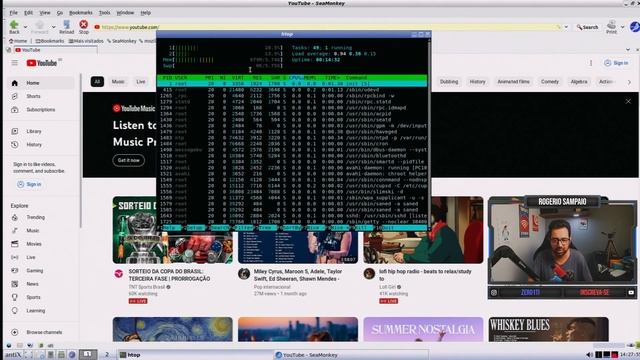Open Music in Explore section
The width and height of the screenshot is (640, 360).
(41, 231)
